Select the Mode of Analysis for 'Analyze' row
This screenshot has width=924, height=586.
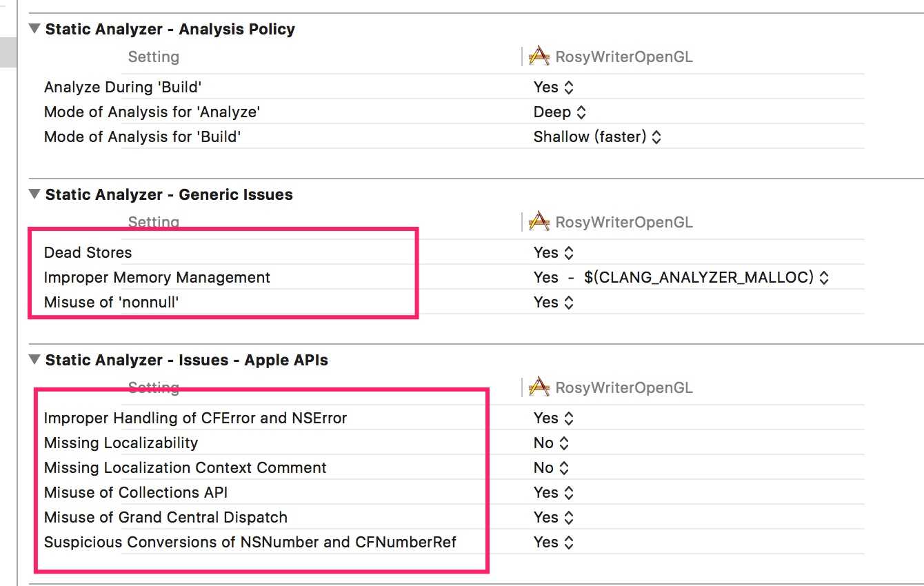coord(454,112)
